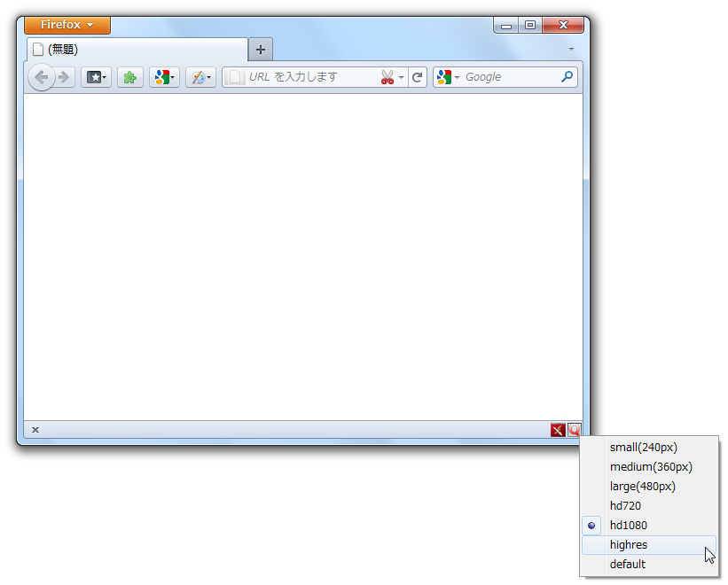Close the add-on bar with x
Viewport: 728px width, 585px height.
click(35, 430)
